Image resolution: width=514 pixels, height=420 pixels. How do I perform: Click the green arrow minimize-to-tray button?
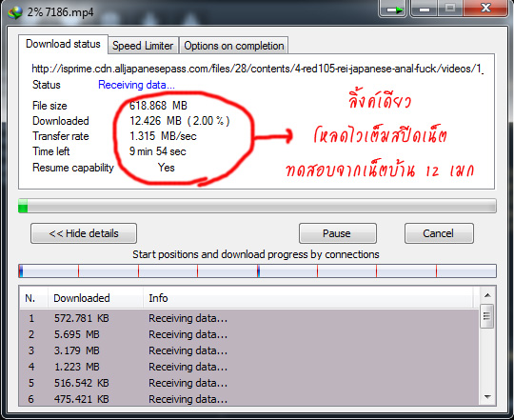click(x=393, y=9)
